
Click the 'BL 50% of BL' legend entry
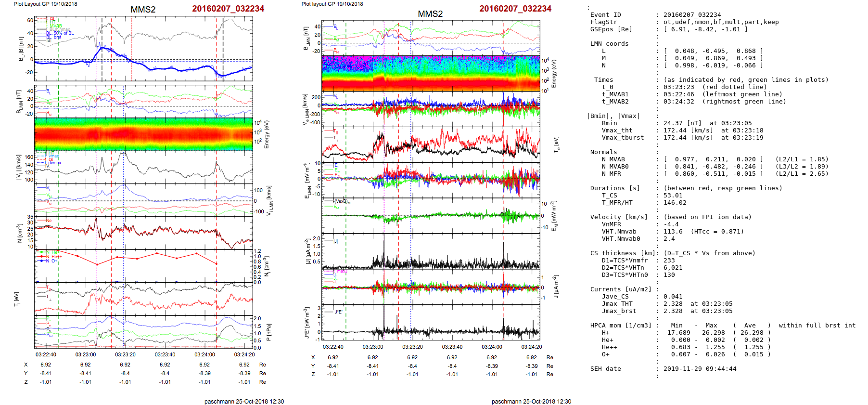60,33
